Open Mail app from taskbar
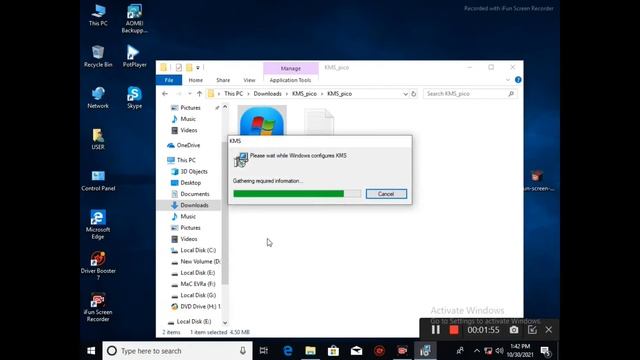This screenshot has width=640, height=360. click(356, 351)
